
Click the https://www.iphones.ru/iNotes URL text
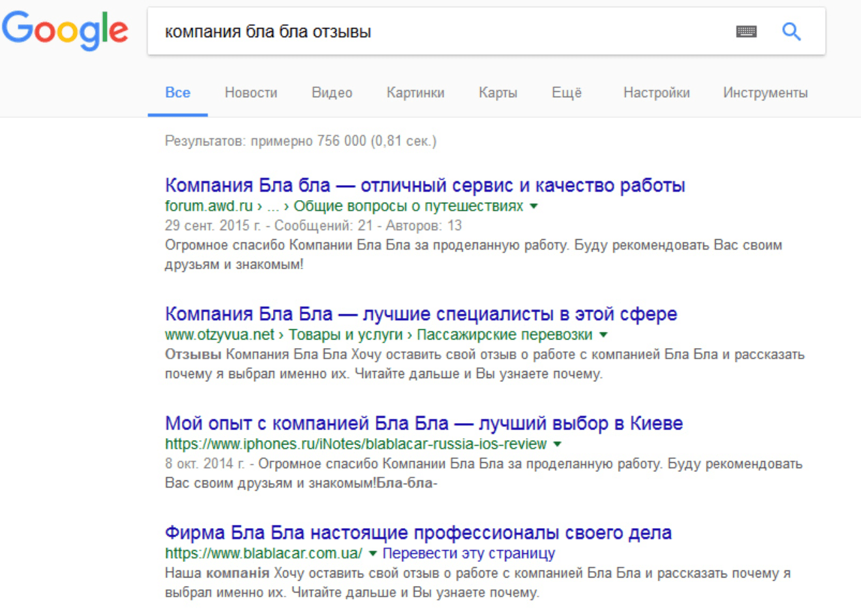pyautogui.click(x=356, y=444)
